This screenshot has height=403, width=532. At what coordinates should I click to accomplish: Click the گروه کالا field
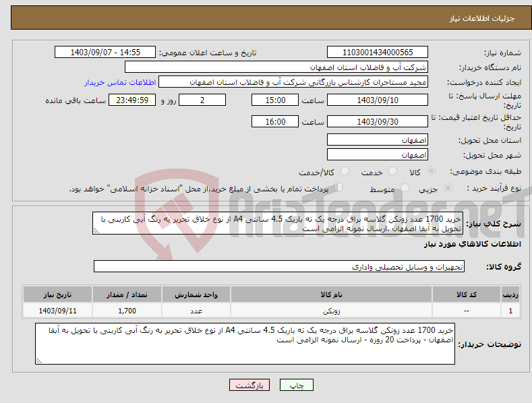coord(279,267)
